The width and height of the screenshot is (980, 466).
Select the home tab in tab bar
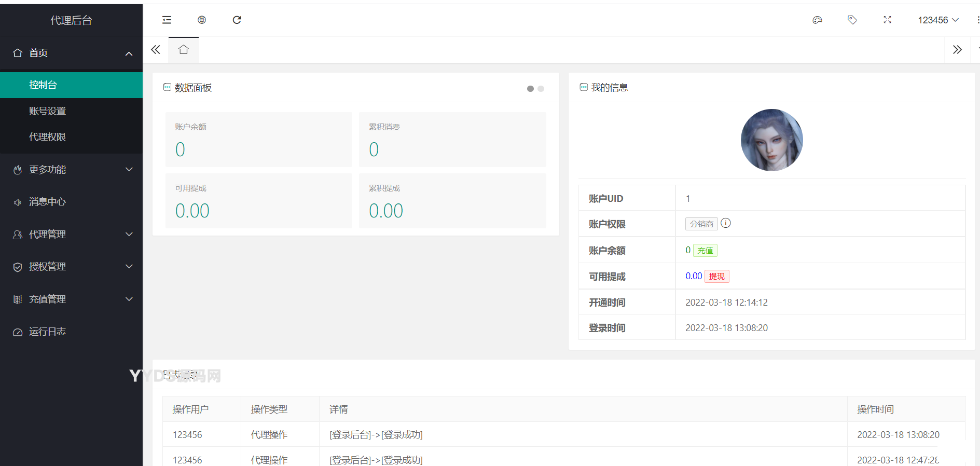coord(184,50)
